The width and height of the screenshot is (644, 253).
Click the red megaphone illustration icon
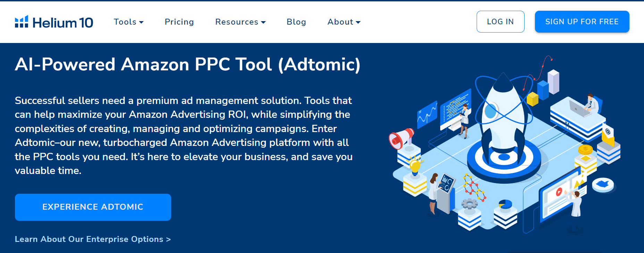tap(401, 138)
